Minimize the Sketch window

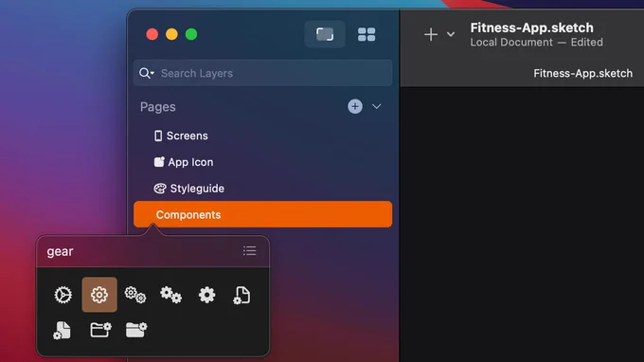point(171,34)
